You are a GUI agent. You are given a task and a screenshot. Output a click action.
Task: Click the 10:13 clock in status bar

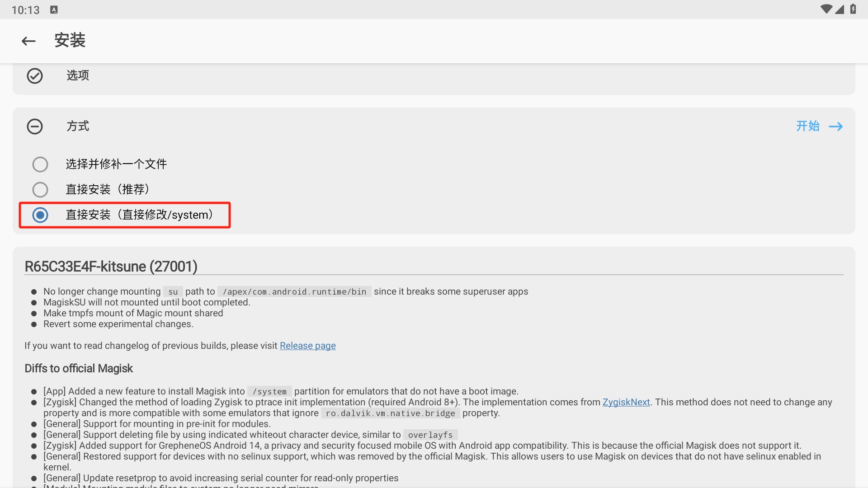[26, 10]
